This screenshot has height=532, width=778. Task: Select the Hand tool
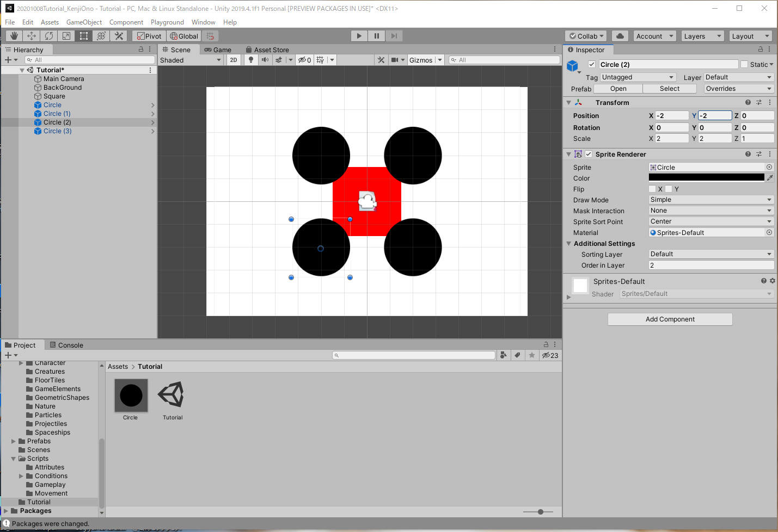(x=14, y=36)
